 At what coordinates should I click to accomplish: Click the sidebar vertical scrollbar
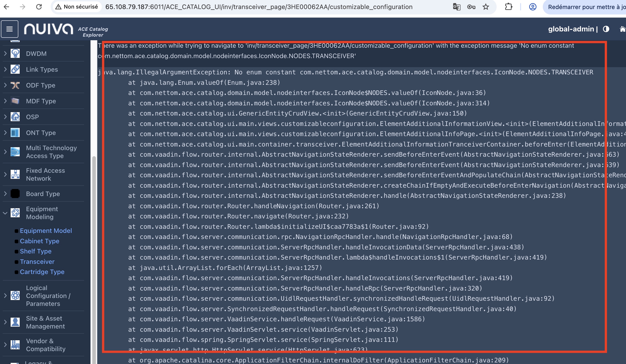click(94, 248)
